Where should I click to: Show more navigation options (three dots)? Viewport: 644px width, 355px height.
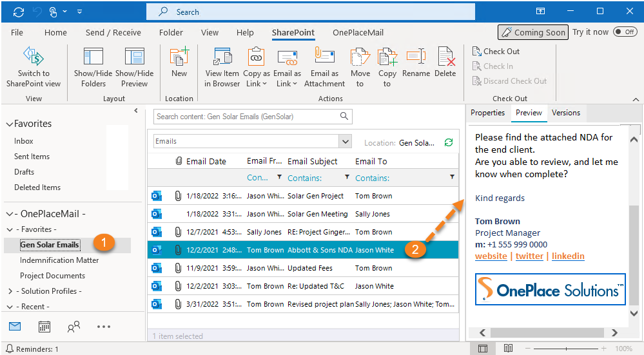pyautogui.click(x=104, y=327)
